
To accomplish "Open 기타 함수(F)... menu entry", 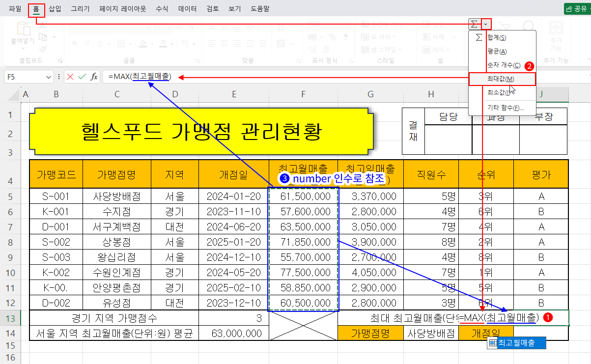I will 502,108.
